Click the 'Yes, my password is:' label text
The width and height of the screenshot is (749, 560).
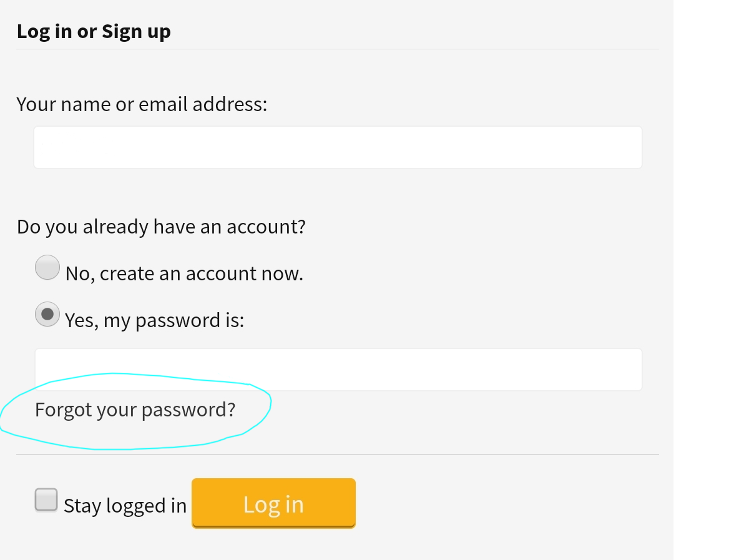tap(155, 321)
